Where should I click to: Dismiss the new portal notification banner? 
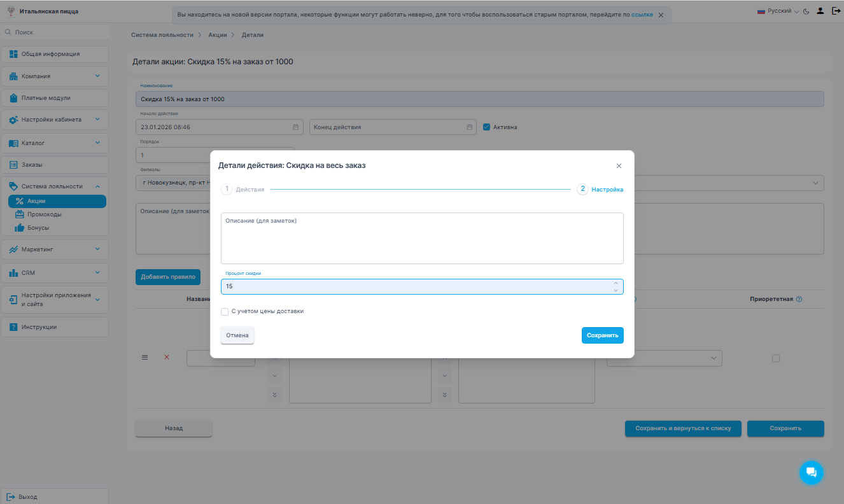pyautogui.click(x=661, y=15)
